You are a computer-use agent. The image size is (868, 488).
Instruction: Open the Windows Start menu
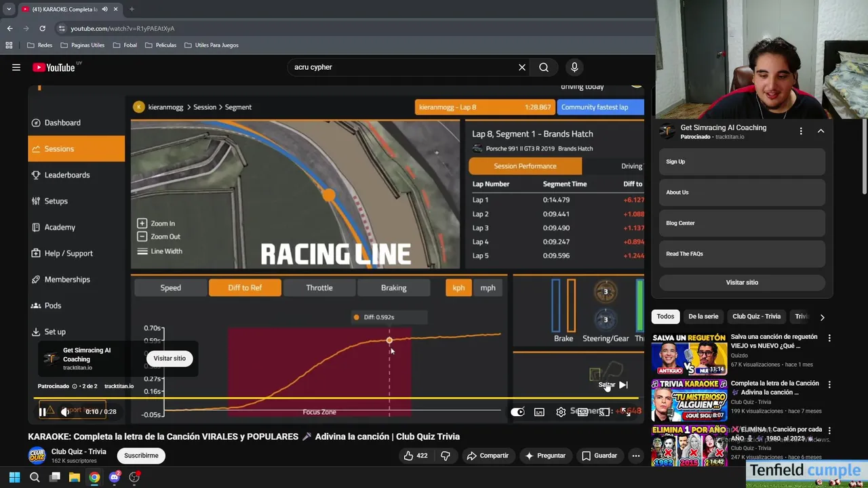click(14, 477)
